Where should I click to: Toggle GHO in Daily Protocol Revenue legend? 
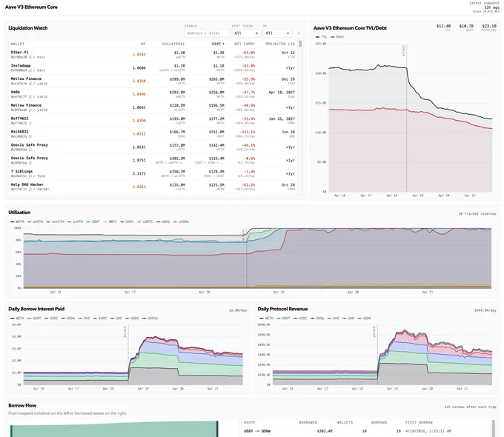pos(348,318)
